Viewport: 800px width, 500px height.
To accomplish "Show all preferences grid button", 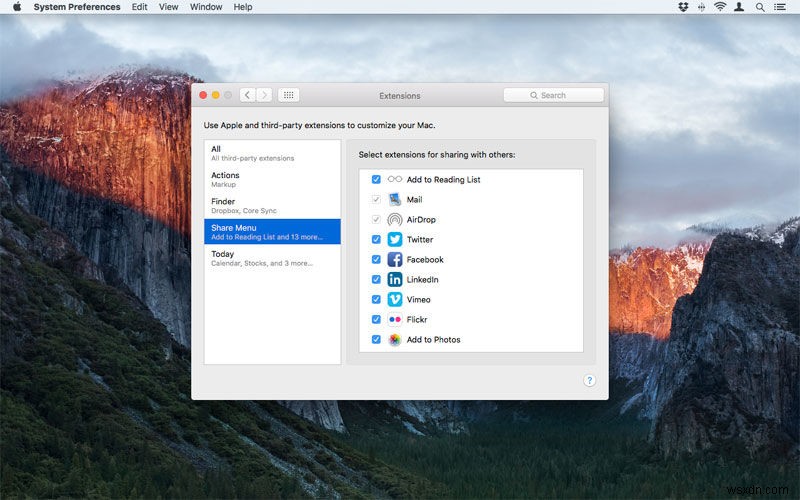I will [x=288, y=95].
